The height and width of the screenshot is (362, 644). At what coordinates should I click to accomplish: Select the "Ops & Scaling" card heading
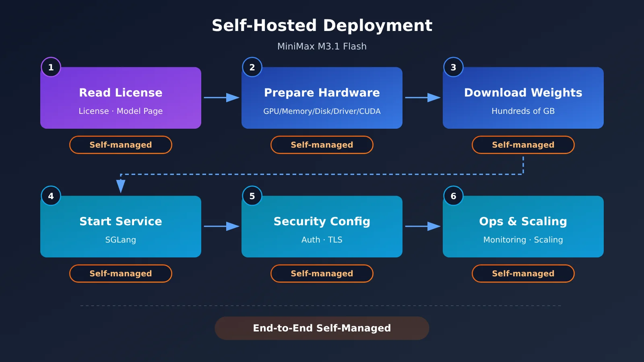click(523, 221)
